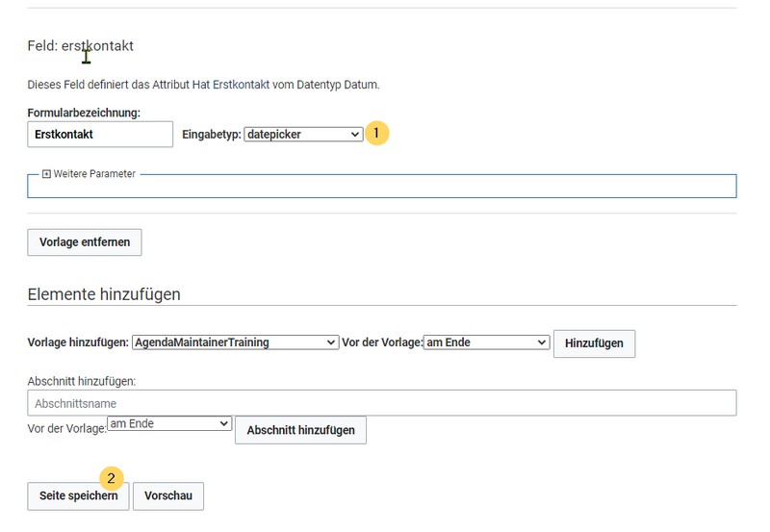This screenshot has width=770, height=532.
Task: Click the 'Elemente hinzufügen' section heading
Action: [x=104, y=294]
